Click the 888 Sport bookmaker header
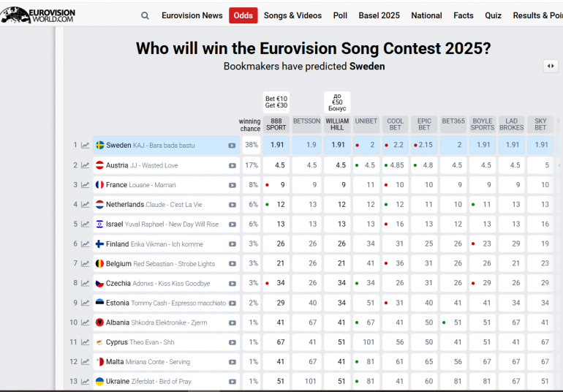 click(276, 124)
